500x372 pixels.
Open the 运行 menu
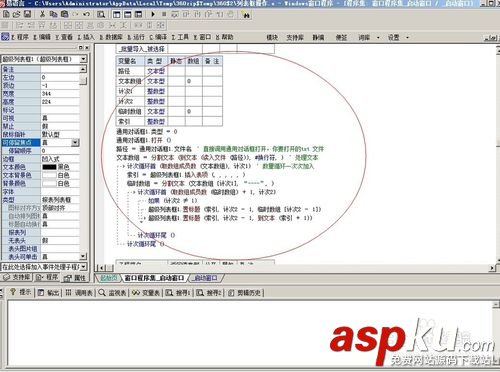click(x=136, y=37)
